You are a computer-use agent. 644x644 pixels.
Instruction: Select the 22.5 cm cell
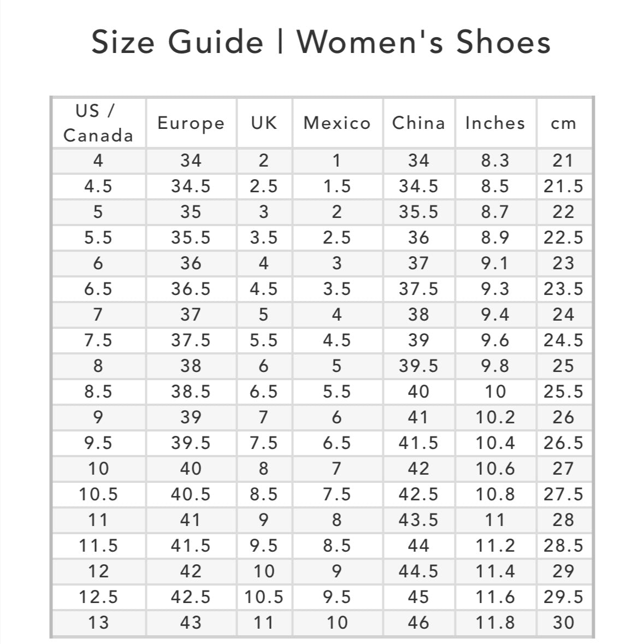click(x=564, y=238)
